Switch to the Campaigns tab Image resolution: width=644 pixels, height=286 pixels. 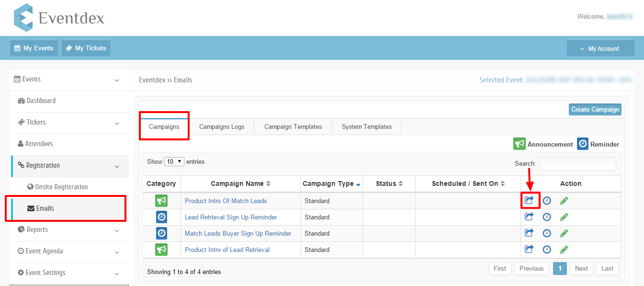(x=164, y=126)
